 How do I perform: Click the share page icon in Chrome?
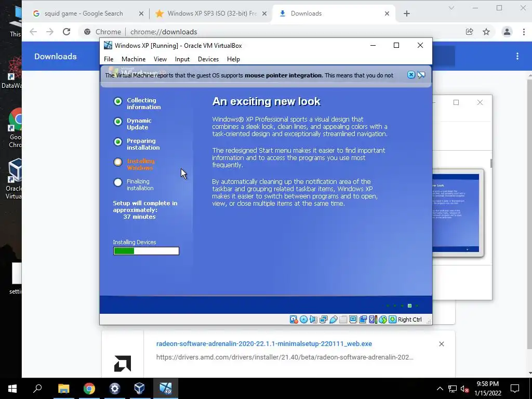470,32
